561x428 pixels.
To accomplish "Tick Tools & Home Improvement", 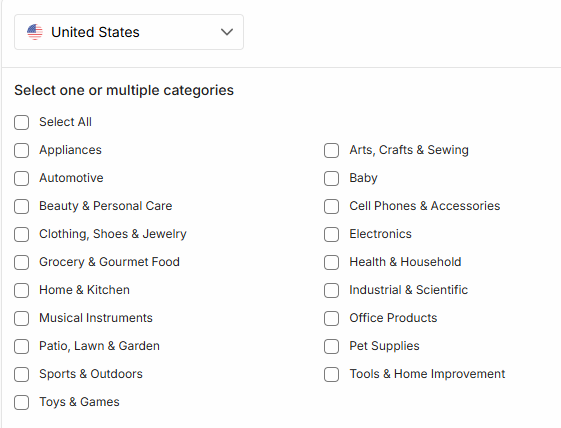I will click(331, 374).
